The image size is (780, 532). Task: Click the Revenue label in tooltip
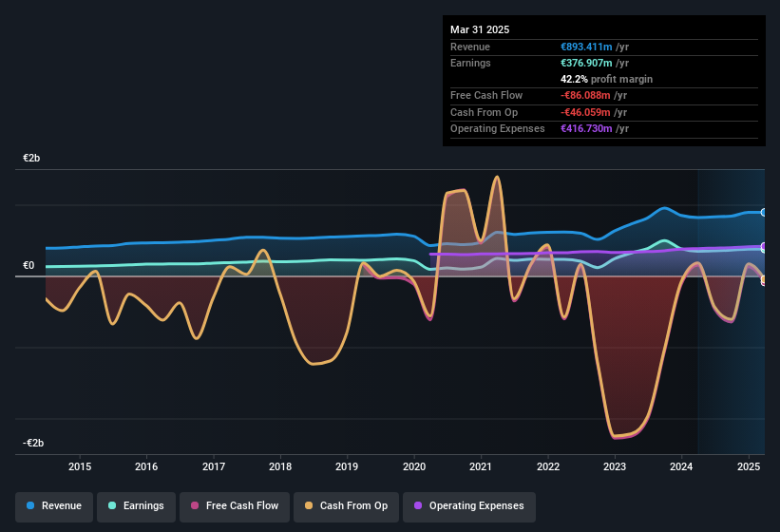[x=470, y=47]
